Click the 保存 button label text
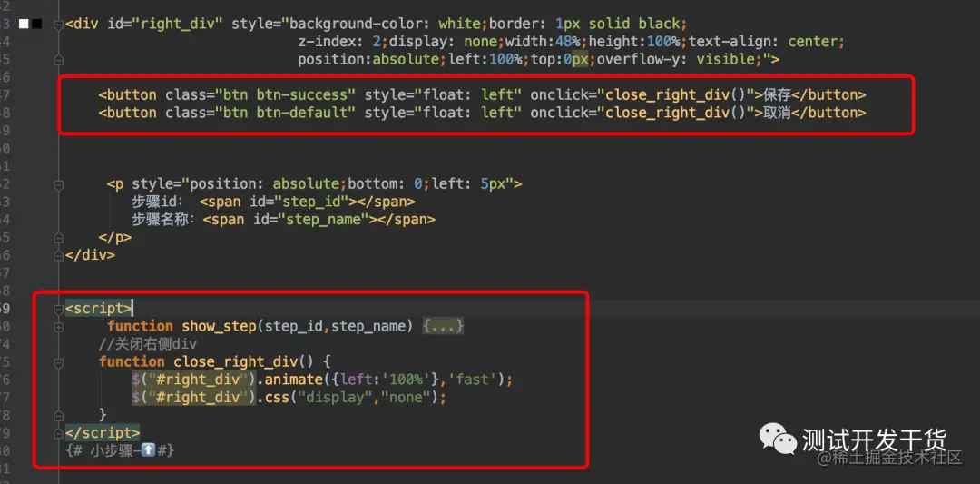This screenshot has width=980, height=484. coord(777,95)
